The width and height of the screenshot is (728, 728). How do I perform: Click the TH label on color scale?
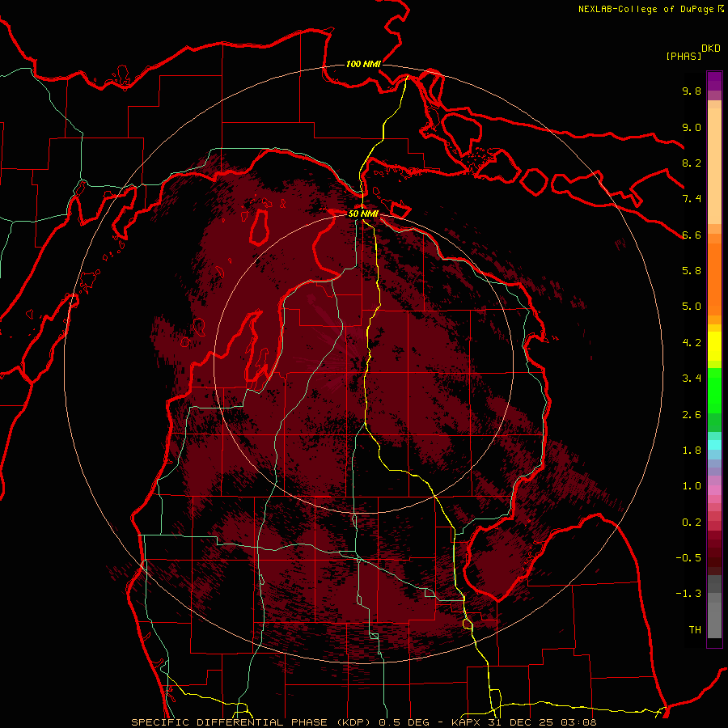coord(695,630)
